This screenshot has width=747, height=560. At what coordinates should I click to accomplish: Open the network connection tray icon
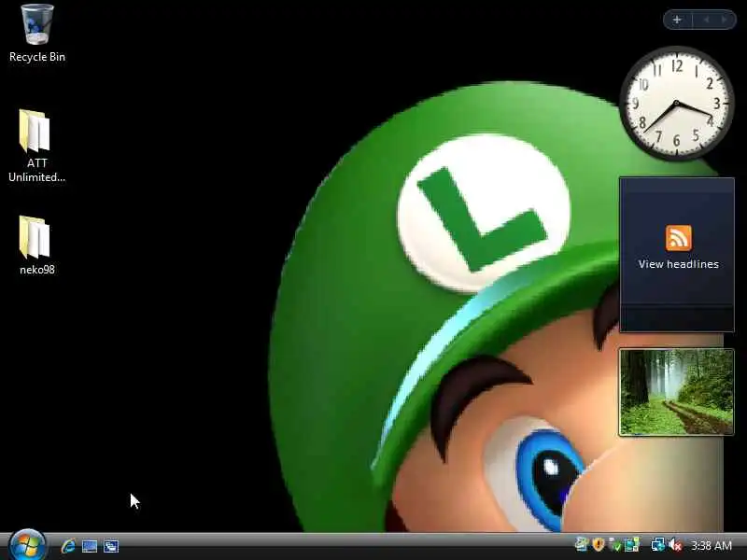pyautogui.click(x=658, y=545)
